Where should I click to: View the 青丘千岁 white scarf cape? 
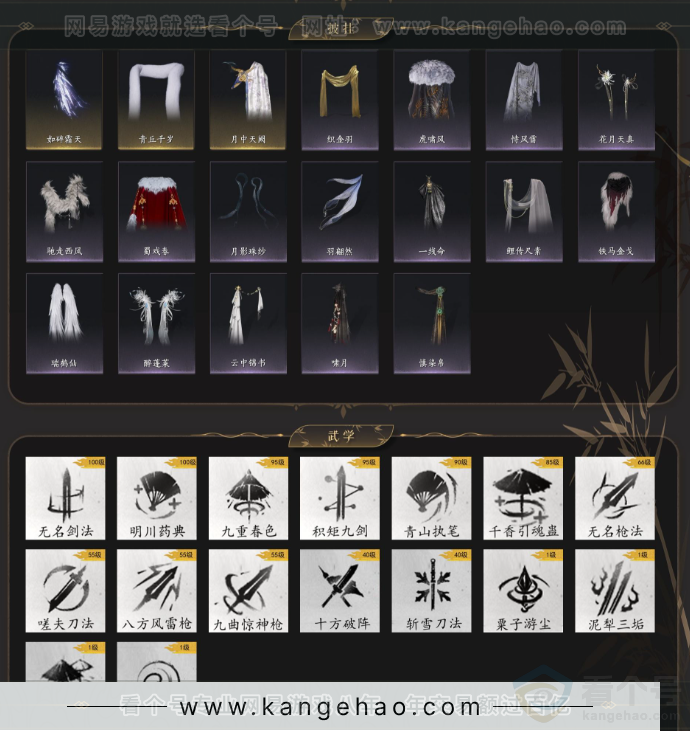point(156,100)
